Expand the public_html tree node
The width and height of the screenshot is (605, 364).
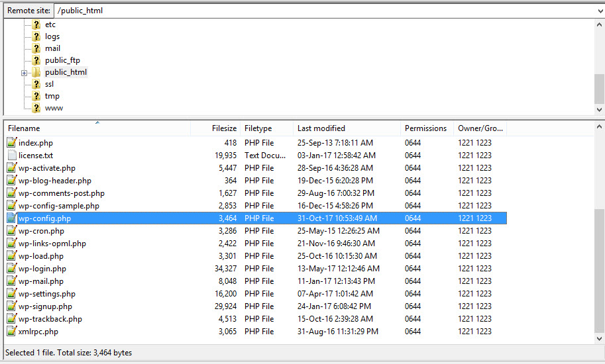point(25,73)
